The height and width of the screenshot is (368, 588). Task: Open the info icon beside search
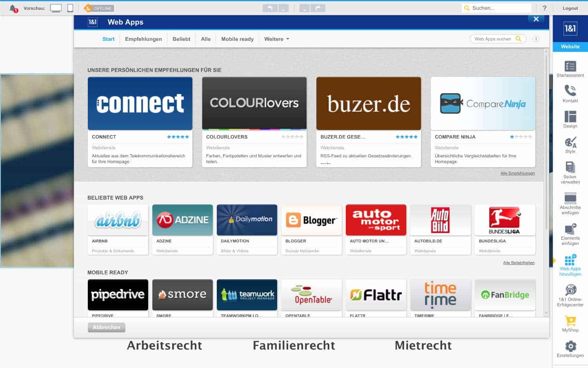(536, 39)
